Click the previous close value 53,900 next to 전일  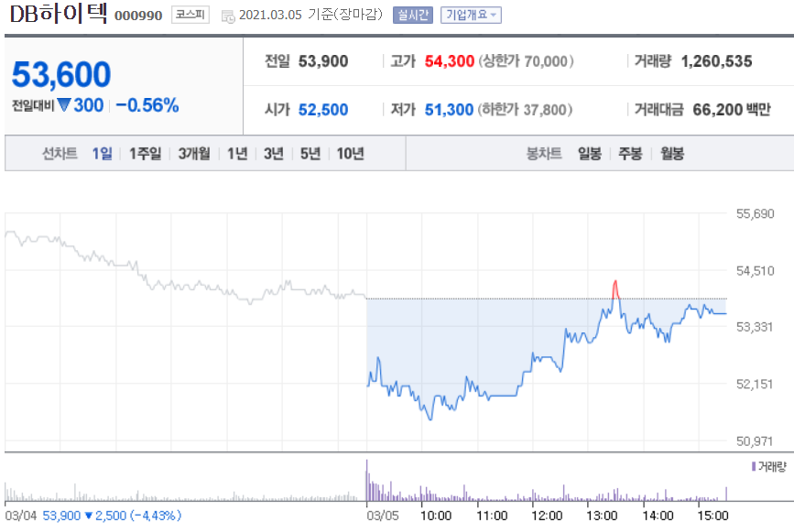323,61
